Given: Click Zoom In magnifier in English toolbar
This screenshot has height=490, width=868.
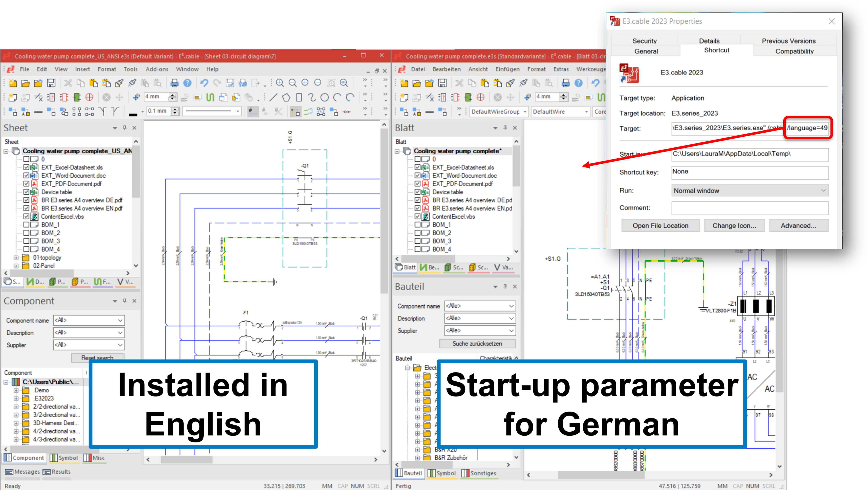Looking at the screenshot, I should pyautogui.click(x=280, y=83).
